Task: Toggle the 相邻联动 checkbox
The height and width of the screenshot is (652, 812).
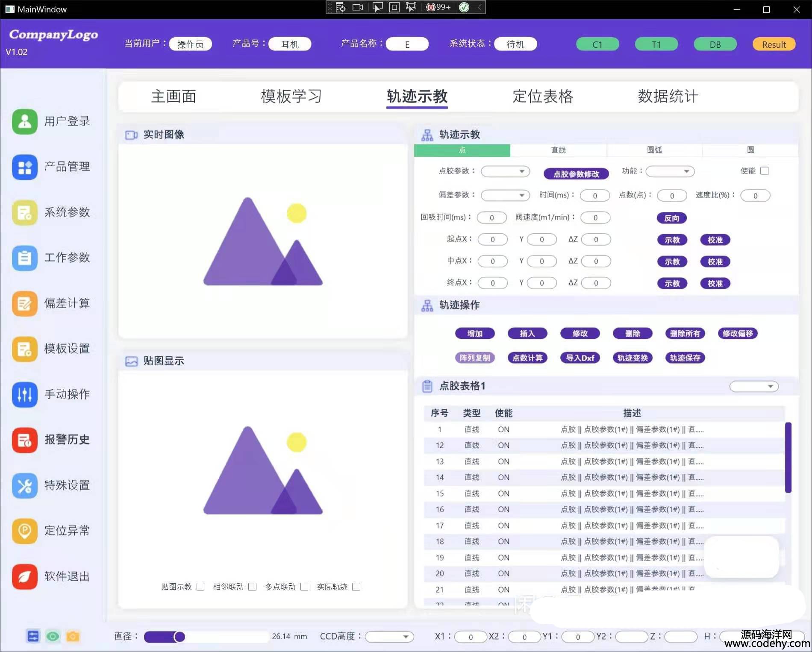Action: coord(253,587)
